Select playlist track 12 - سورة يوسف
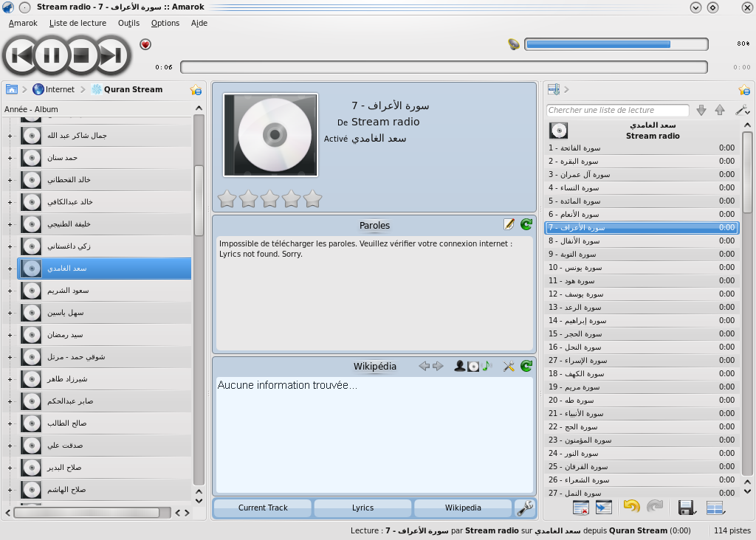The width and height of the screenshot is (756, 540). click(642, 294)
